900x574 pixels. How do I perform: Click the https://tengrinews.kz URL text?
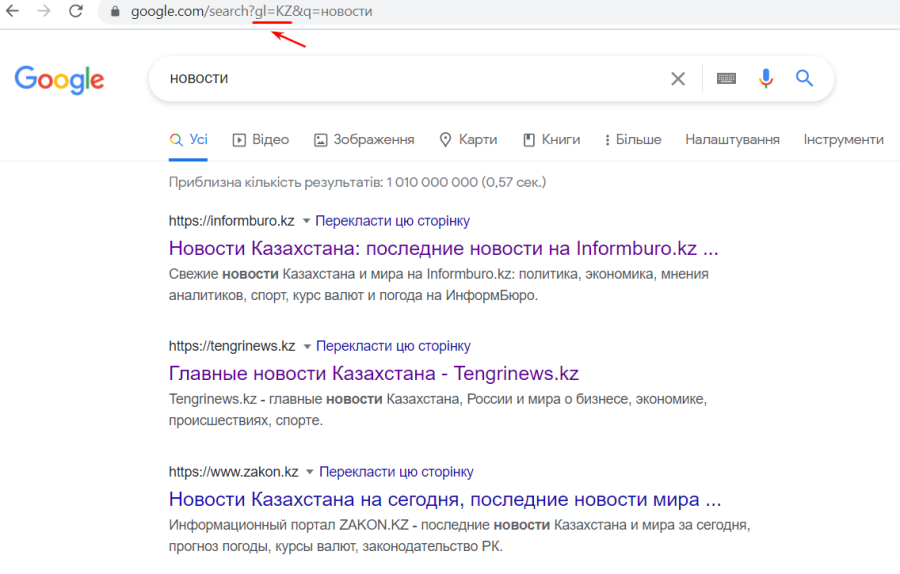(x=232, y=346)
